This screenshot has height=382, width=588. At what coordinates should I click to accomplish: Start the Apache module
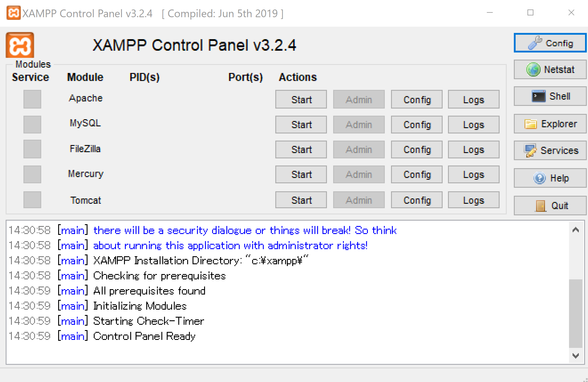point(301,99)
